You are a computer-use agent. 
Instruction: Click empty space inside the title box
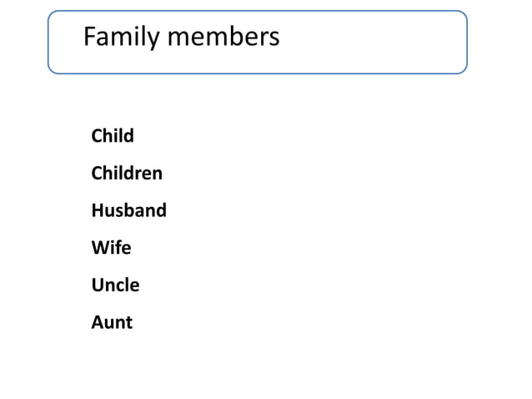(x=375, y=42)
